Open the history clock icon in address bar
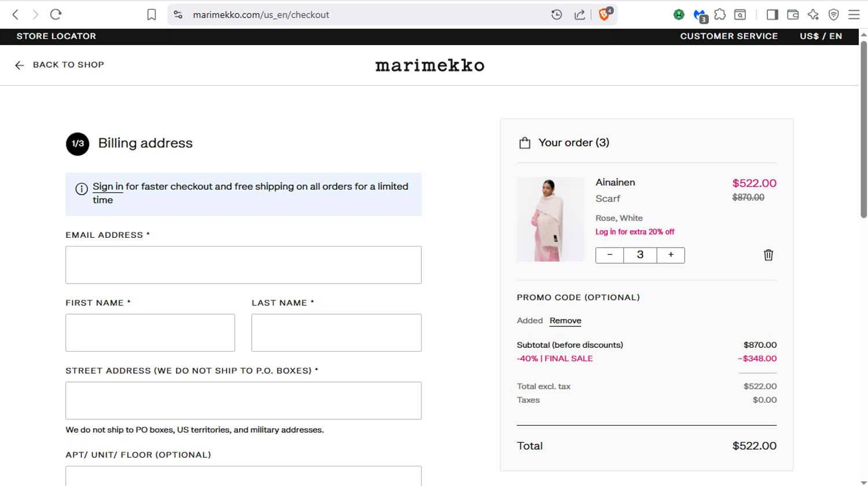Image resolution: width=868 pixels, height=486 pixels. click(x=557, y=14)
